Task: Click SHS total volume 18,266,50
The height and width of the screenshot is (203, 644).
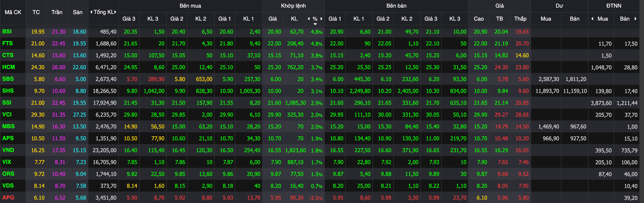Action: (104, 91)
